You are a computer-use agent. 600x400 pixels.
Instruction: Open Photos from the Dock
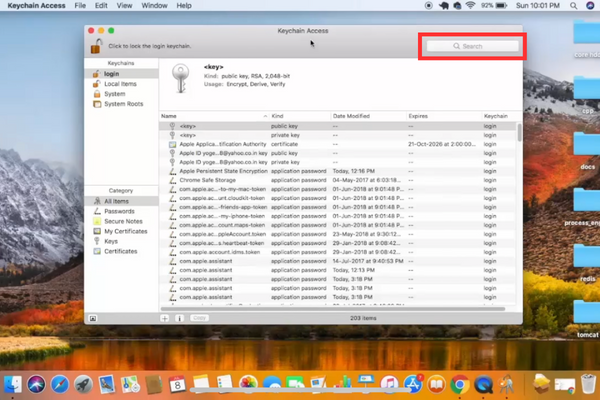click(x=248, y=384)
